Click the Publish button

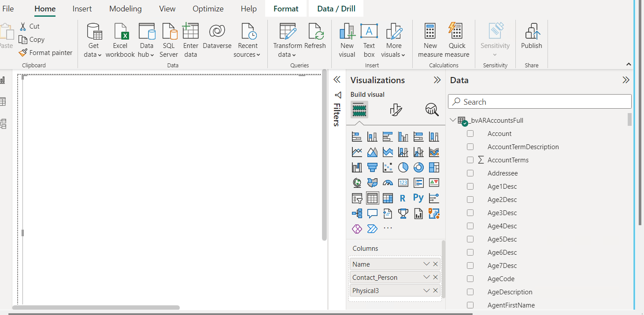coord(532,37)
